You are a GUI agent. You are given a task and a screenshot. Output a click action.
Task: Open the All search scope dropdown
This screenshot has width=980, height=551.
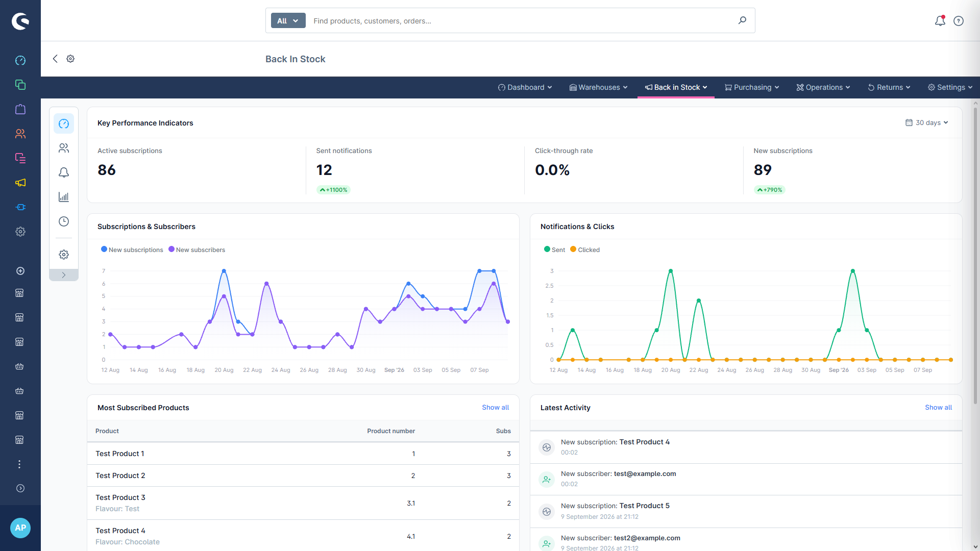pos(288,20)
